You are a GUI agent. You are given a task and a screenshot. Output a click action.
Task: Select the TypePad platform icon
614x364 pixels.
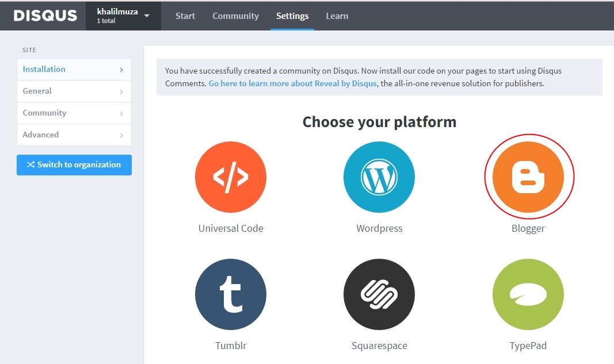point(528,294)
